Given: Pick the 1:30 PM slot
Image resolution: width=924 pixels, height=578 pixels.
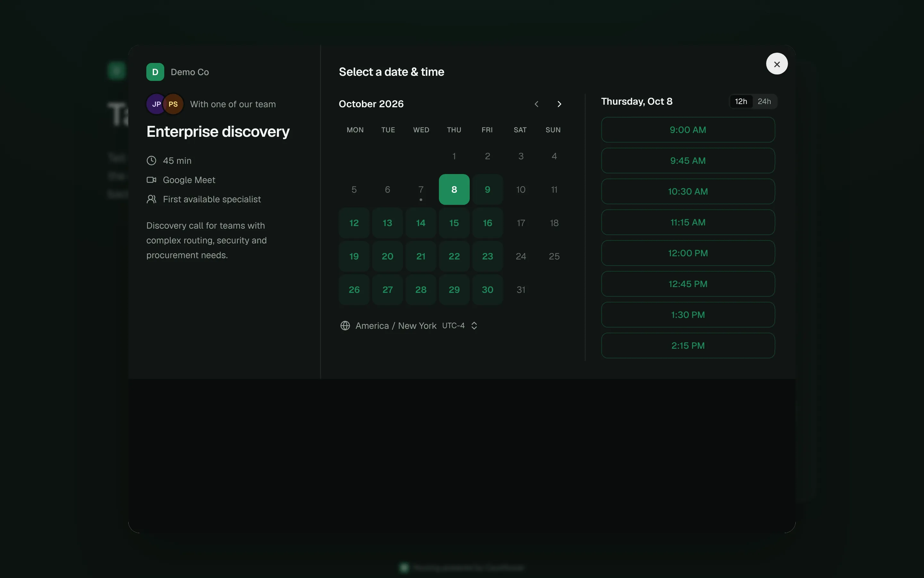Looking at the screenshot, I should pyautogui.click(x=688, y=315).
